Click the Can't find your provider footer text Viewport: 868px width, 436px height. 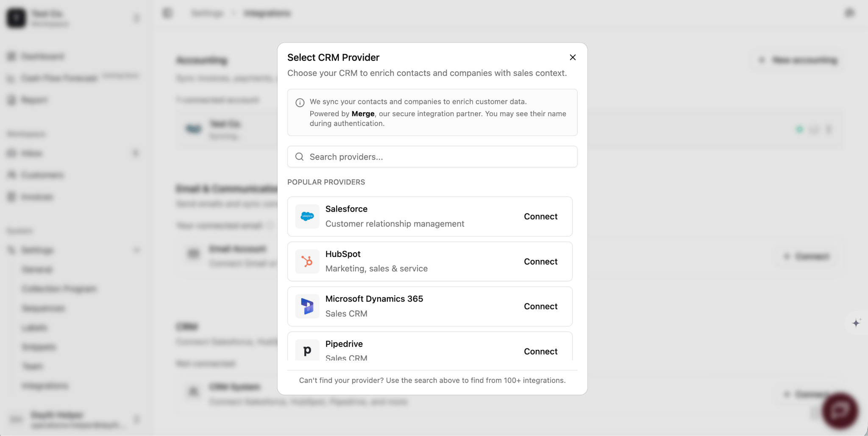pyautogui.click(x=432, y=380)
